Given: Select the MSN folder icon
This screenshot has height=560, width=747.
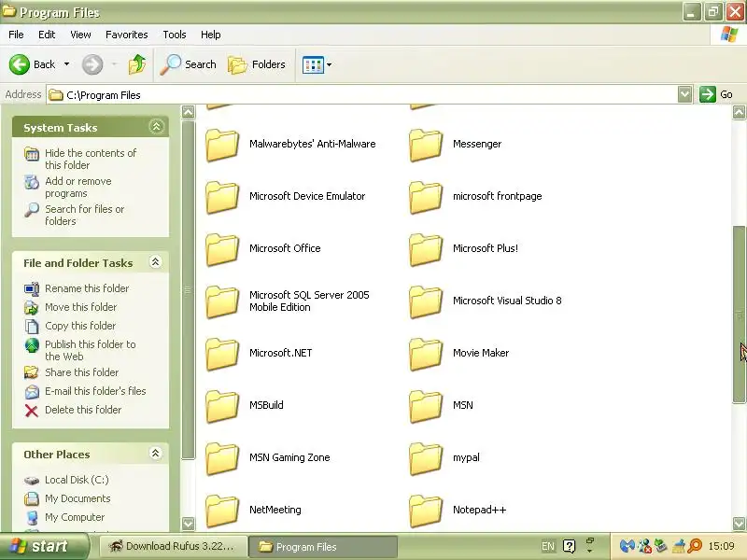Looking at the screenshot, I should tap(426, 406).
